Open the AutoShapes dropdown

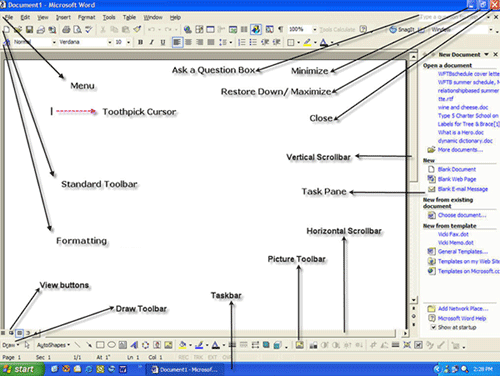click(x=53, y=345)
